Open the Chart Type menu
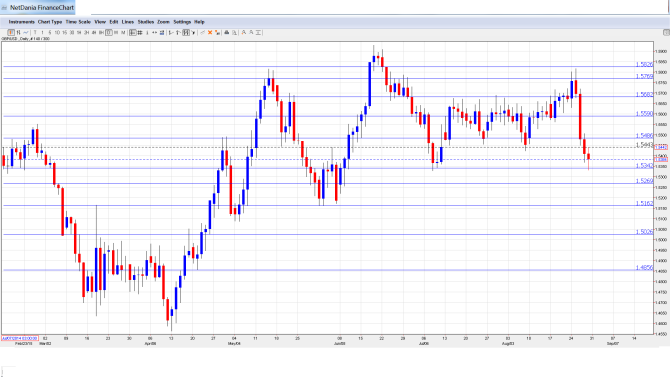The height and width of the screenshot is (377, 670). tap(50, 22)
